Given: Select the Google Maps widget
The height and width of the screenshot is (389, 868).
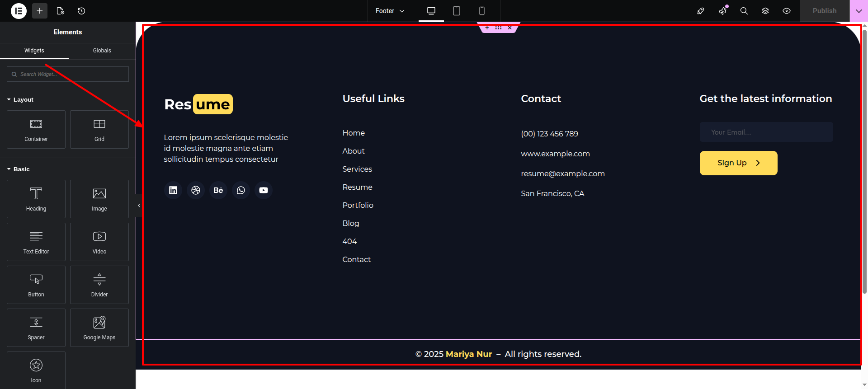Looking at the screenshot, I should pyautogui.click(x=99, y=328).
